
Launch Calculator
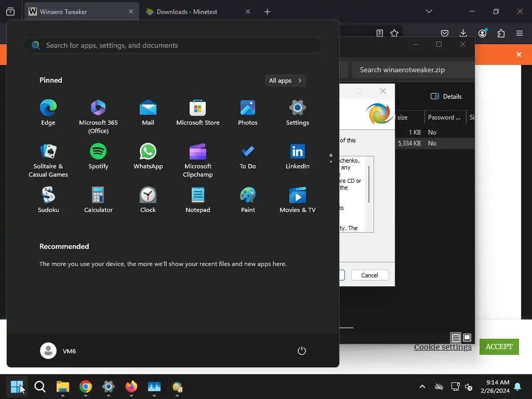(x=98, y=200)
